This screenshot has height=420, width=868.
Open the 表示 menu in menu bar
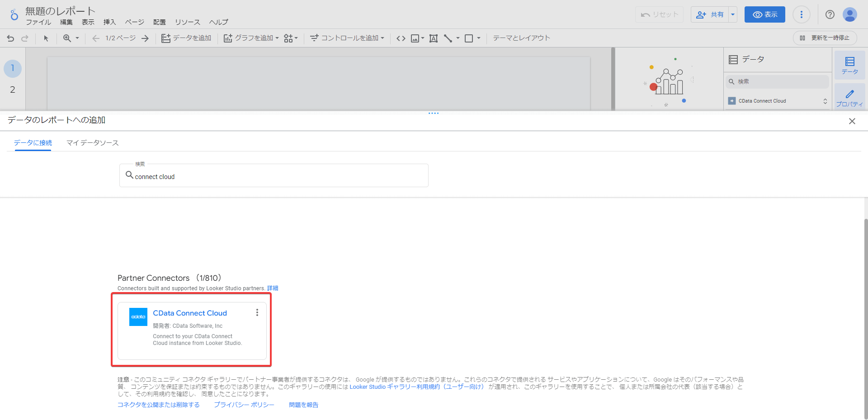pyautogui.click(x=88, y=22)
